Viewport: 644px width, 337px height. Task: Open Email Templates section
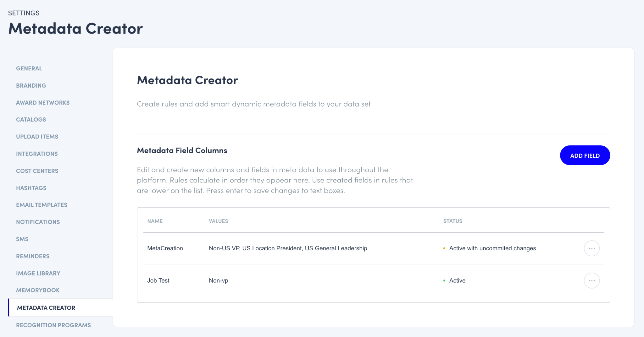pyautogui.click(x=42, y=205)
